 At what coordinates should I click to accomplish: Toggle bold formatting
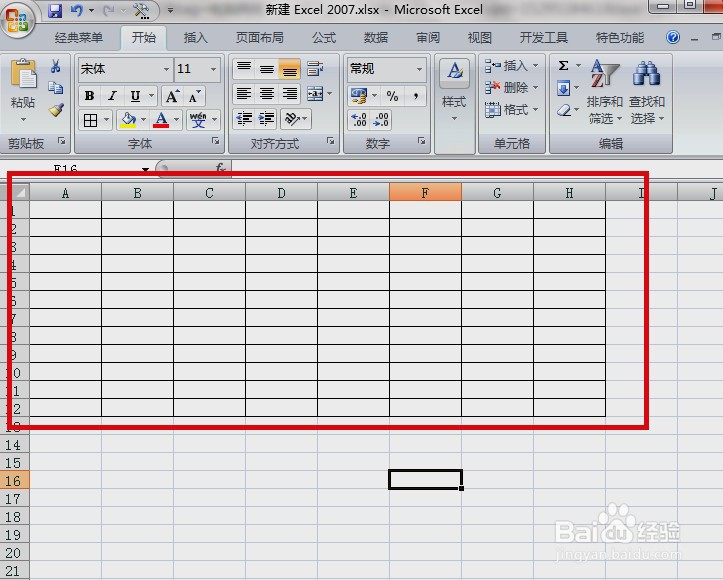[89, 96]
